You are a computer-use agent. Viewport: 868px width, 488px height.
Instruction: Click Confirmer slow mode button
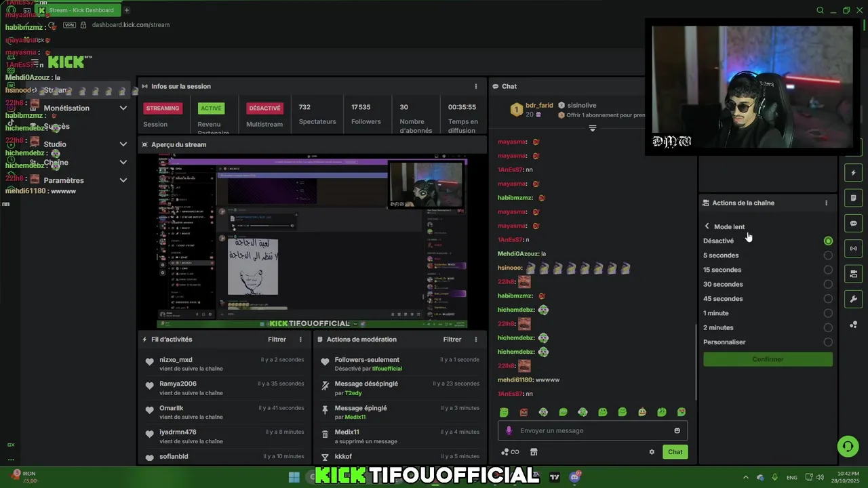pos(768,359)
